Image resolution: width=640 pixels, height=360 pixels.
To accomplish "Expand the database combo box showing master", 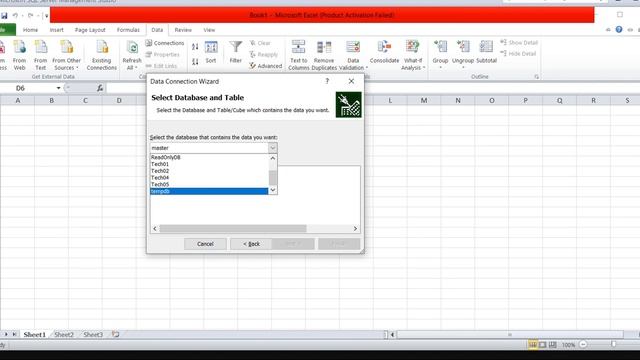I will click(272, 148).
